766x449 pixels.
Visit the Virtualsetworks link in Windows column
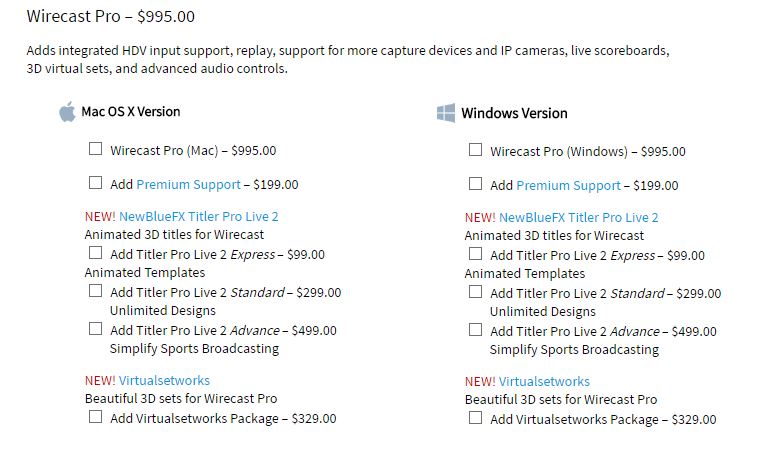544,381
